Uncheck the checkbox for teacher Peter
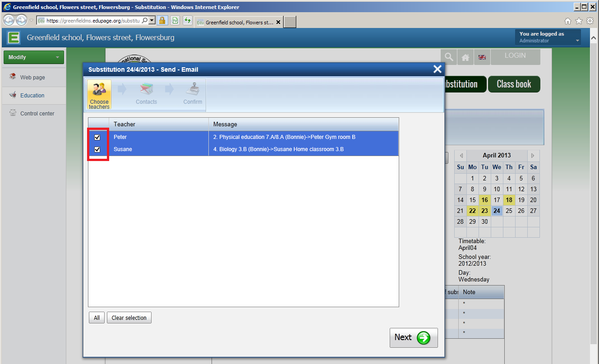Viewport: 599px width, 364px height. pos(97,137)
